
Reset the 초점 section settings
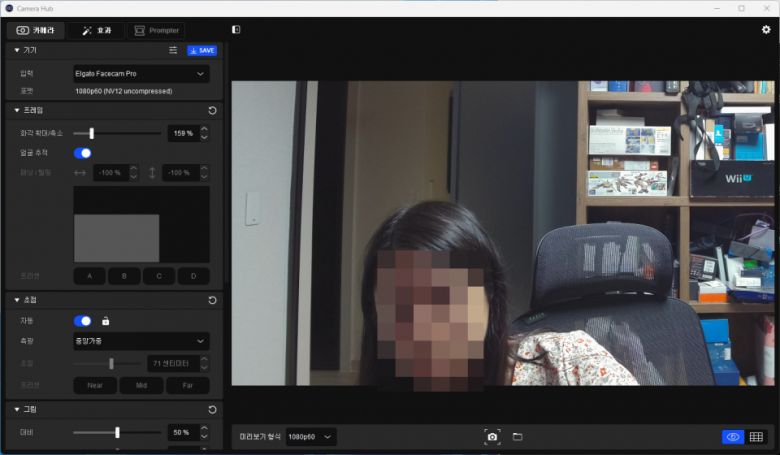click(212, 300)
